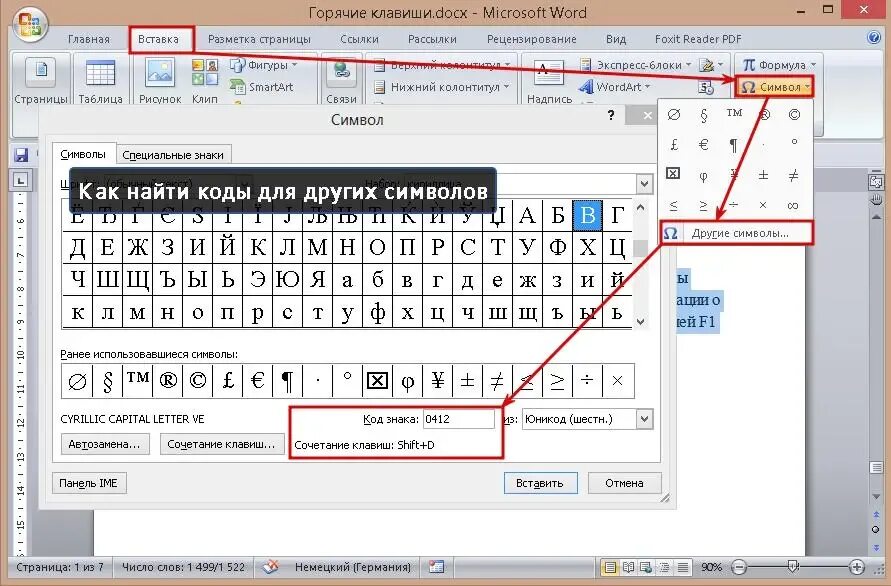891x586 pixels.
Task: Switch to Специальные знаки tab
Action: [173, 155]
